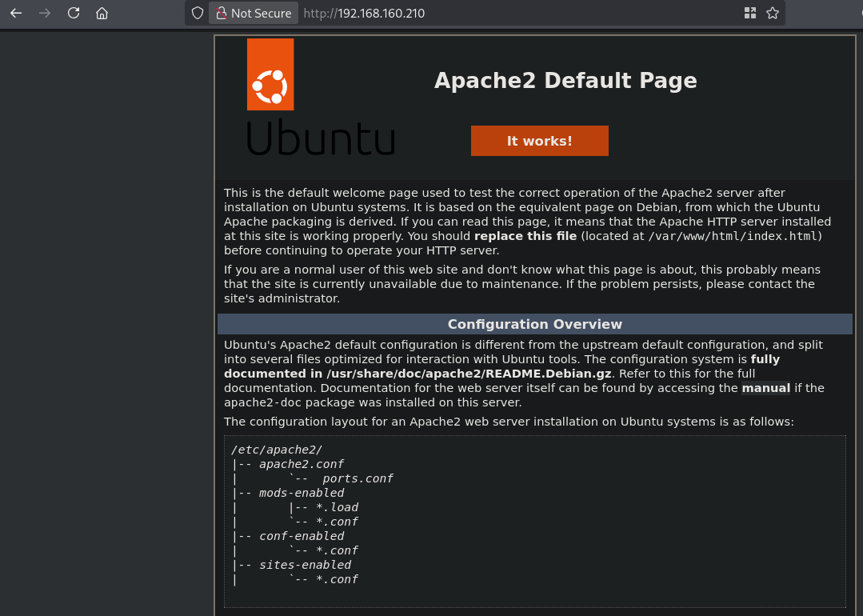Go back with the browser back arrow
This screenshot has height=616, width=863.
point(16,14)
